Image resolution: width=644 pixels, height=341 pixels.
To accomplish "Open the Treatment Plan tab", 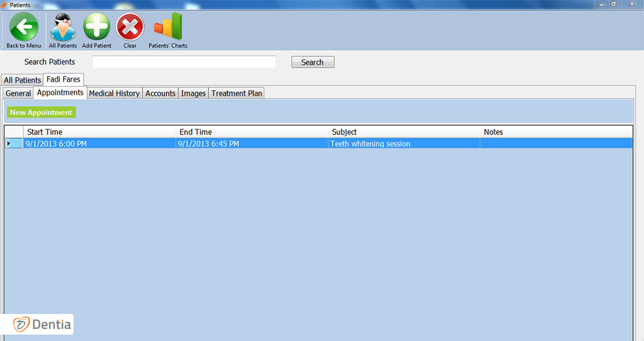I will click(236, 93).
